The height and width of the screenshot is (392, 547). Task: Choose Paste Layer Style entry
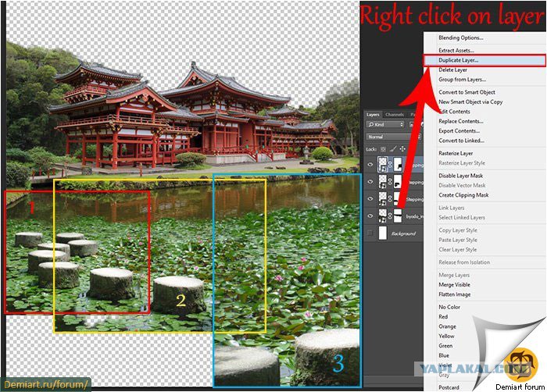pos(458,240)
